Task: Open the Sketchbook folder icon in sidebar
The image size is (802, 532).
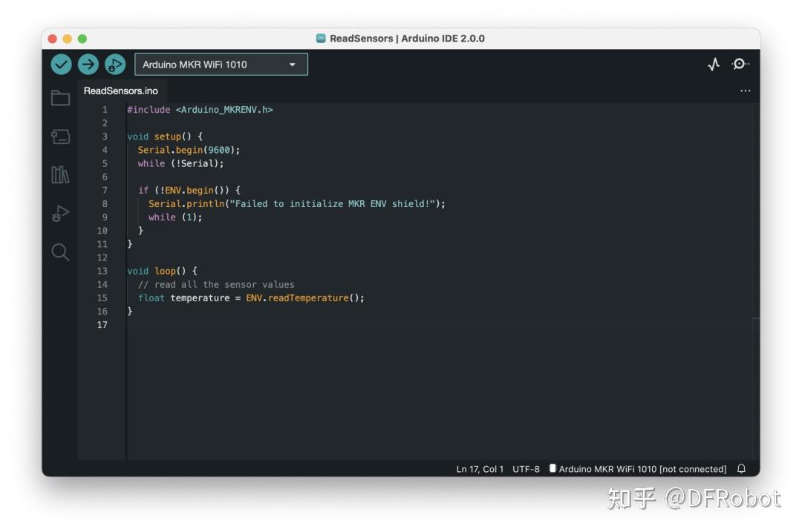Action: tap(60, 97)
